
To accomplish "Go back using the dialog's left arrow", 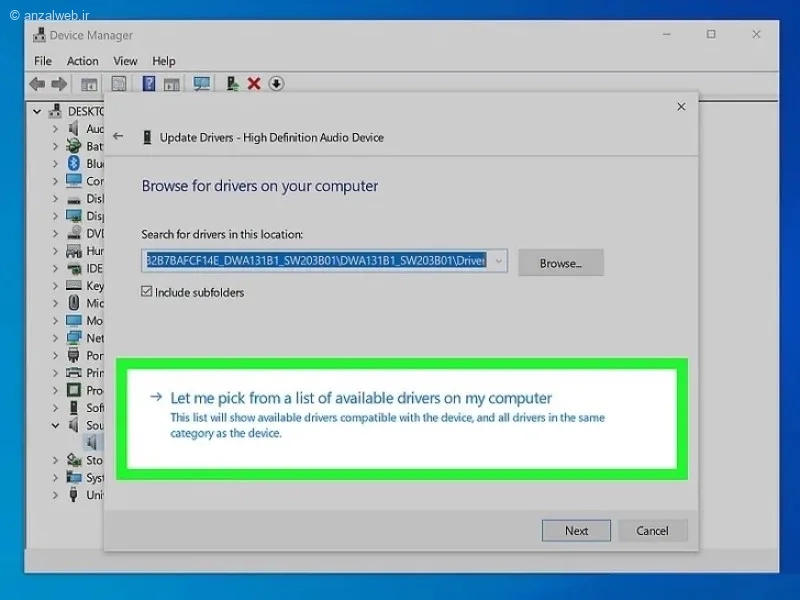I will pyautogui.click(x=118, y=136).
